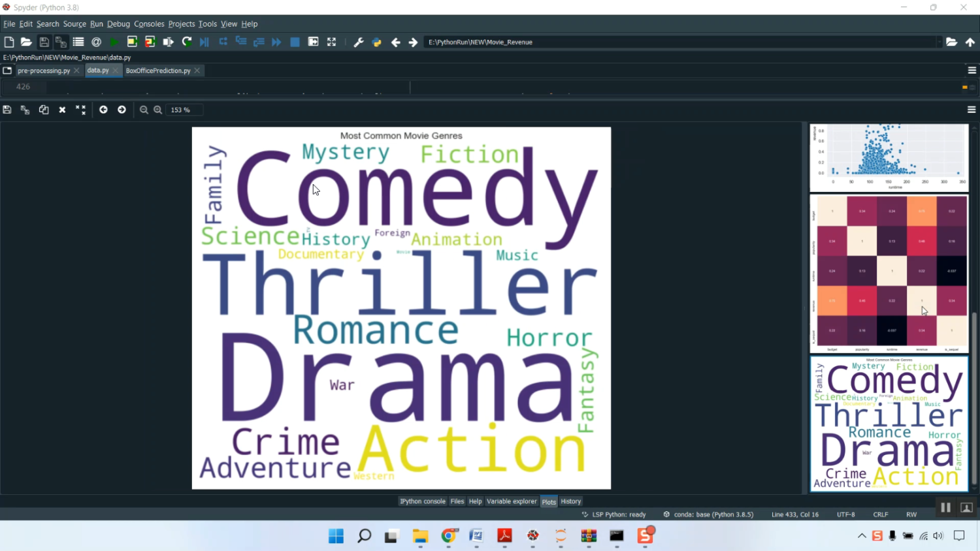Toggle the pause icon near the status bar
This screenshot has width=980, height=551.
(945, 507)
